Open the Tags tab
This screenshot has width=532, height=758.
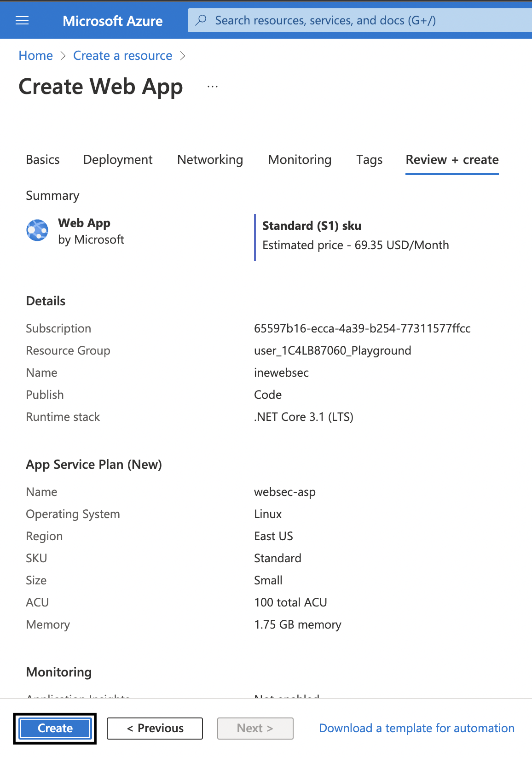(369, 160)
